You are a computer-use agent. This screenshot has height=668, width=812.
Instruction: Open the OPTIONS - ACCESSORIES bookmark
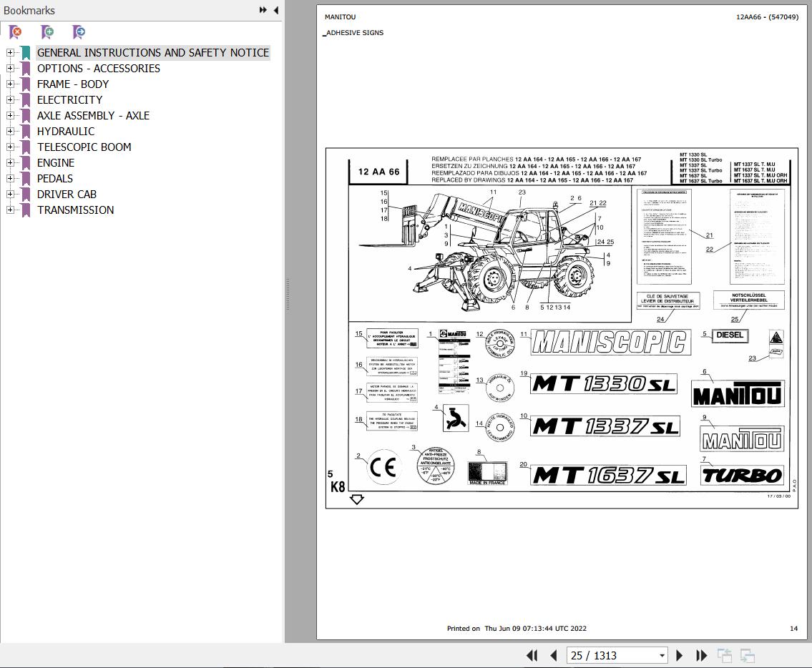tap(99, 69)
